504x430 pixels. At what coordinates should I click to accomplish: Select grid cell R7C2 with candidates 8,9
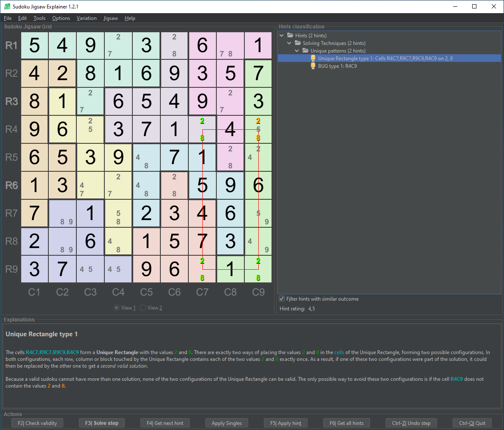62,213
